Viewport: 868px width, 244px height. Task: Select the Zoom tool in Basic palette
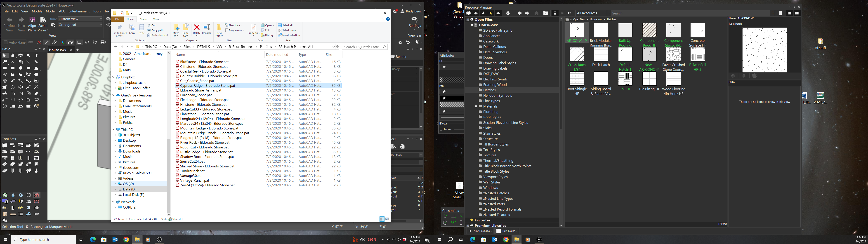tap(28, 55)
